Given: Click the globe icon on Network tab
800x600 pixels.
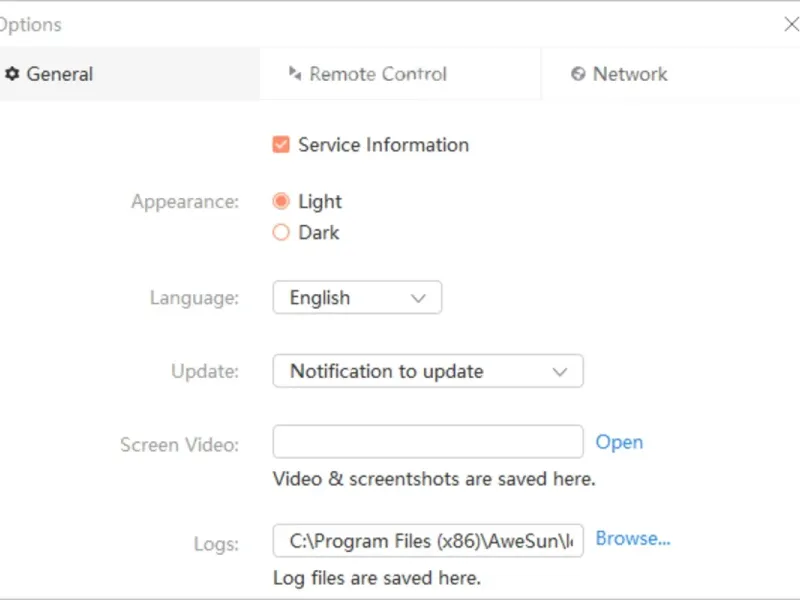Looking at the screenshot, I should click(x=578, y=74).
